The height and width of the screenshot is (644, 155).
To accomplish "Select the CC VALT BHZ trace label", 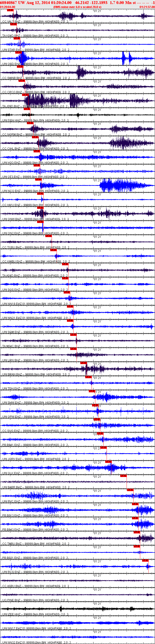I will point(35,22).
